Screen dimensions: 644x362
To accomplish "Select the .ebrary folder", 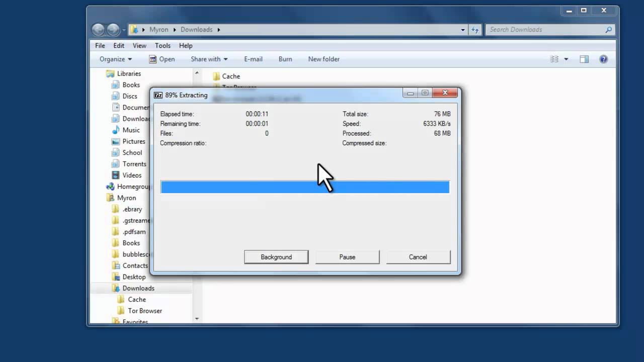I will pos(132,209).
